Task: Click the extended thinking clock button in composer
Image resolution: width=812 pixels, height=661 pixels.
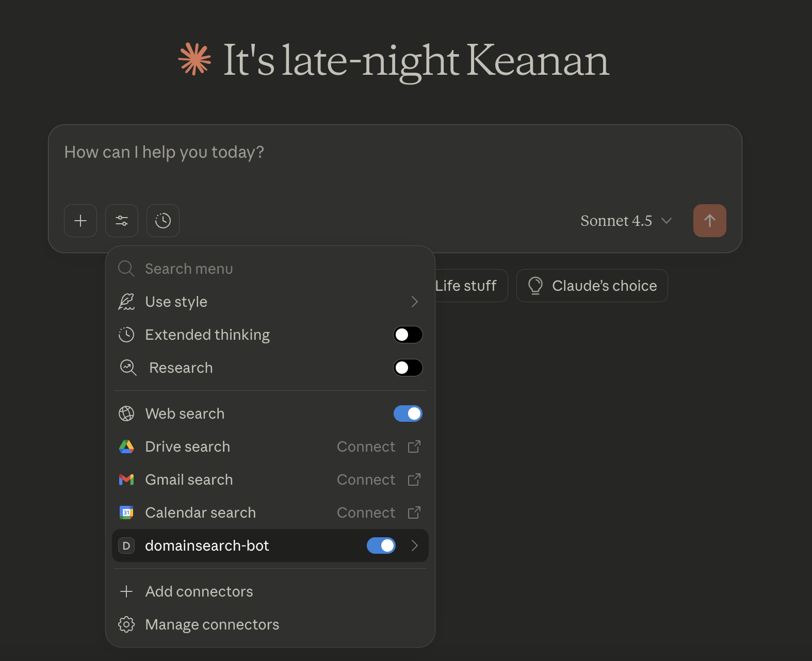Action: coord(163,221)
